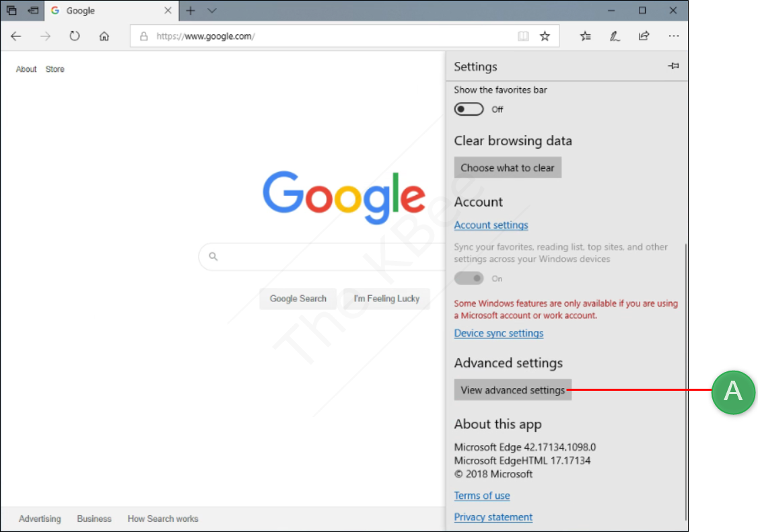Go back with the Back arrow

point(16,36)
